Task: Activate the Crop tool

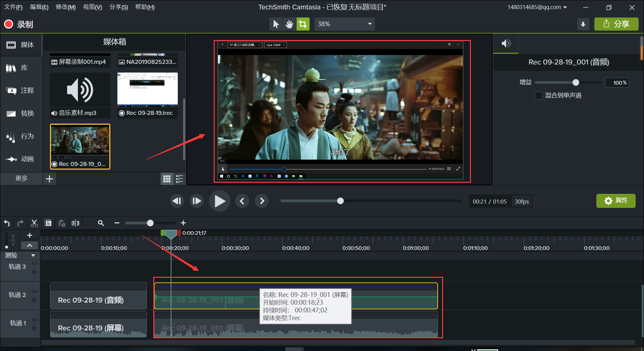Action: click(x=303, y=24)
